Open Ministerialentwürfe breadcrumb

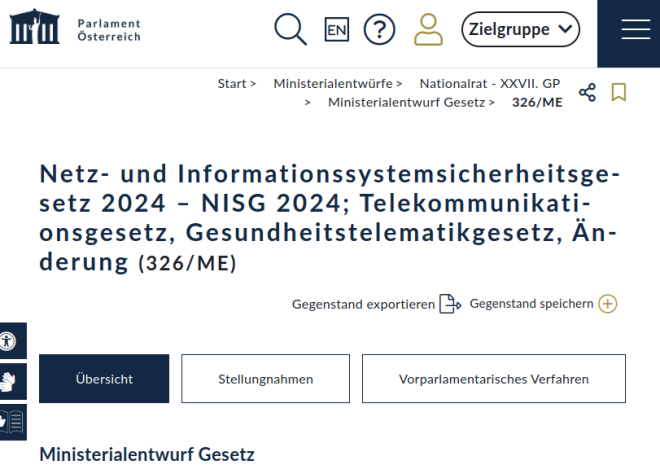(x=333, y=84)
